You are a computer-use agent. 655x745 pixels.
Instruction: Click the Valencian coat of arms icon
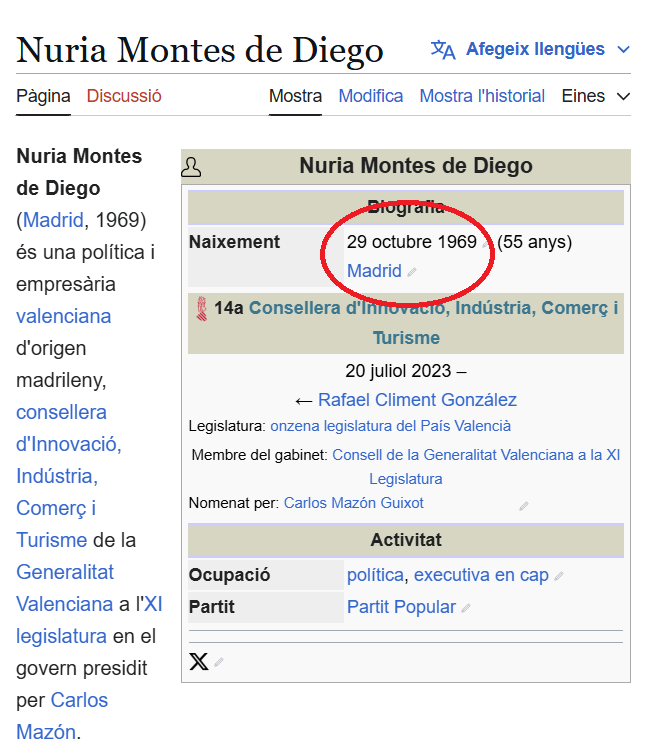(x=202, y=309)
